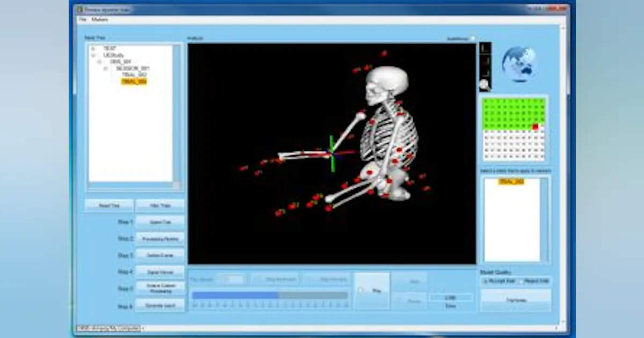
Task: Check the Reject trial option
Action: coord(521,282)
